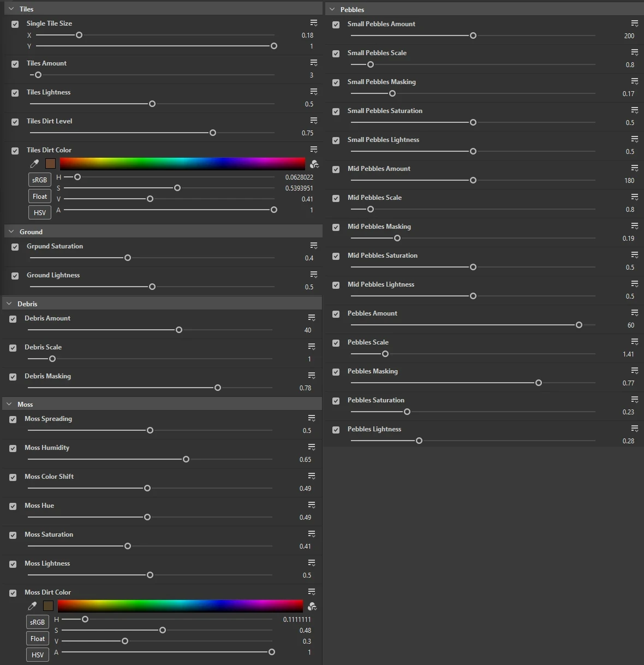The width and height of the screenshot is (644, 665).
Task: Click Float button under Moss Dirt Color
Action: [38, 638]
